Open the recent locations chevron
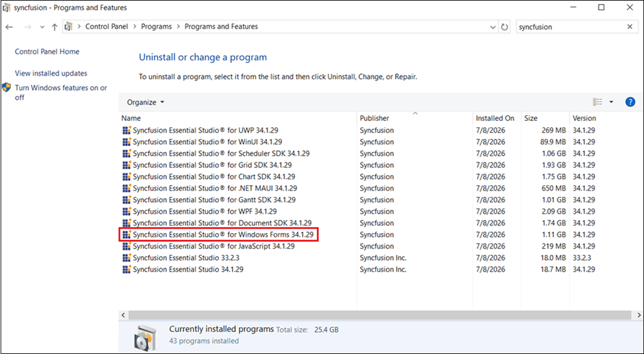 click(x=42, y=27)
